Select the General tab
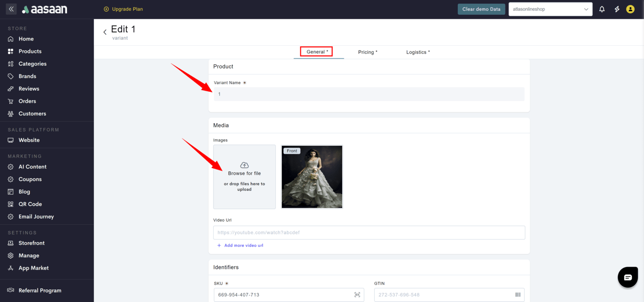 [x=317, y=52]
